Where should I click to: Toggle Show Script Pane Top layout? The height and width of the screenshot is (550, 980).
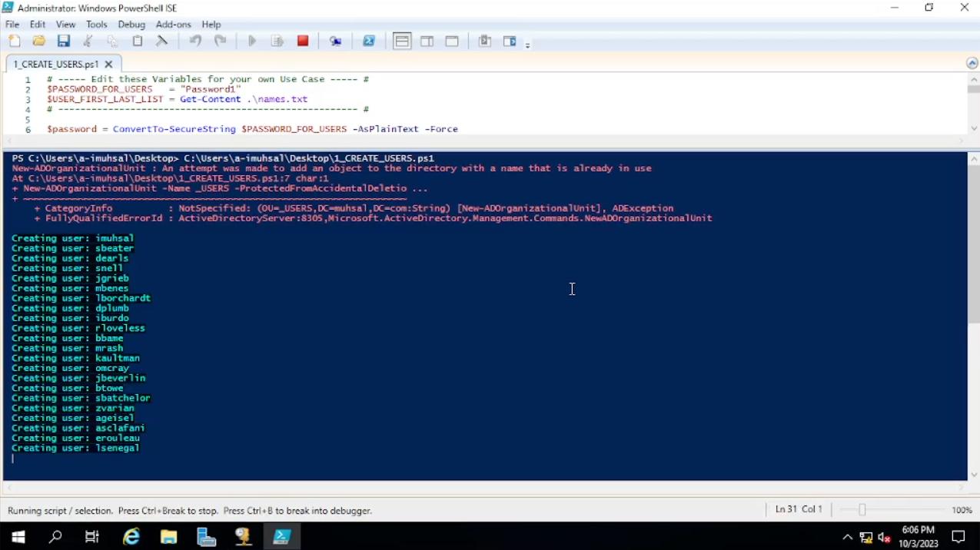coord(402,41)
